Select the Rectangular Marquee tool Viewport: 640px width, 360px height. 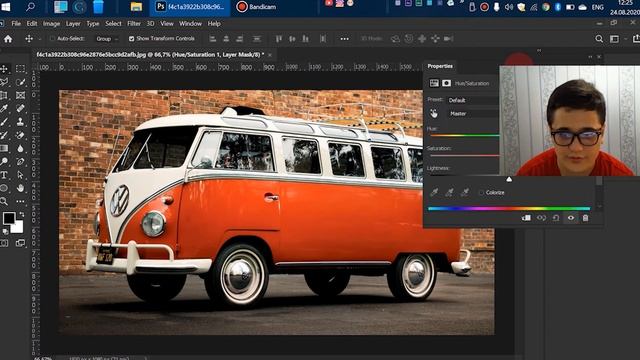(20, 69)
